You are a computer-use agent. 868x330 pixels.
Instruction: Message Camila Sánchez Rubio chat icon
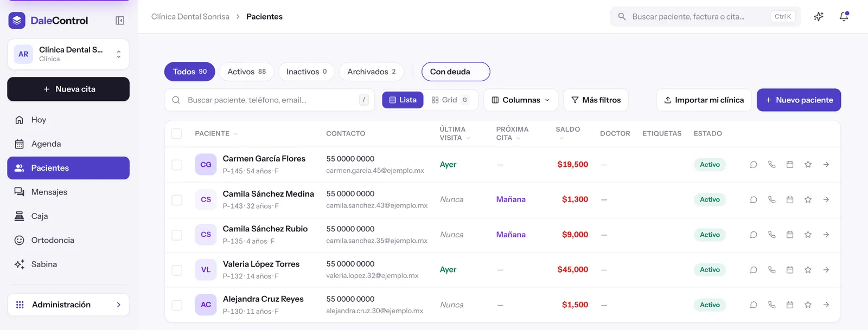click(x=754, y=235)
